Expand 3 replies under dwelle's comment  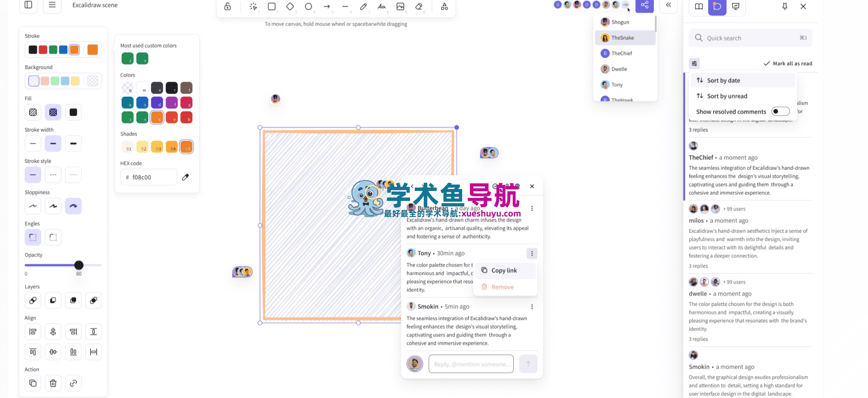698,339
